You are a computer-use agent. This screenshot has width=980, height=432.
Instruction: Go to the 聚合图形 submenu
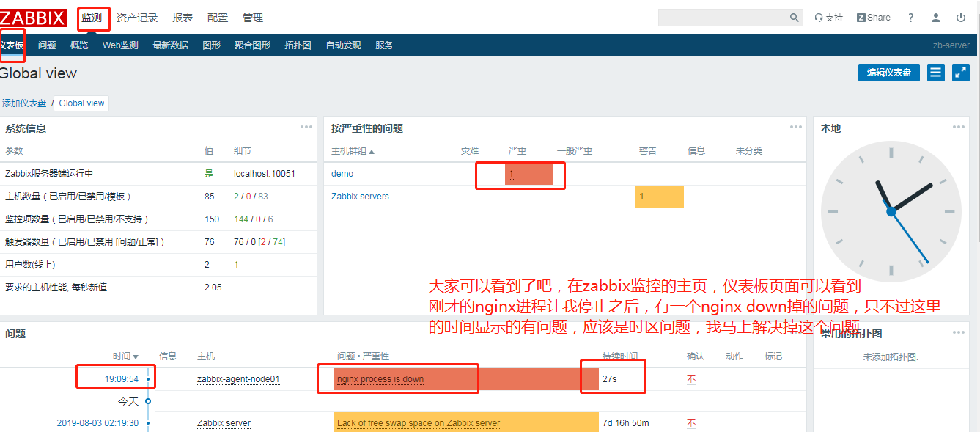click(x=252, y=45)
